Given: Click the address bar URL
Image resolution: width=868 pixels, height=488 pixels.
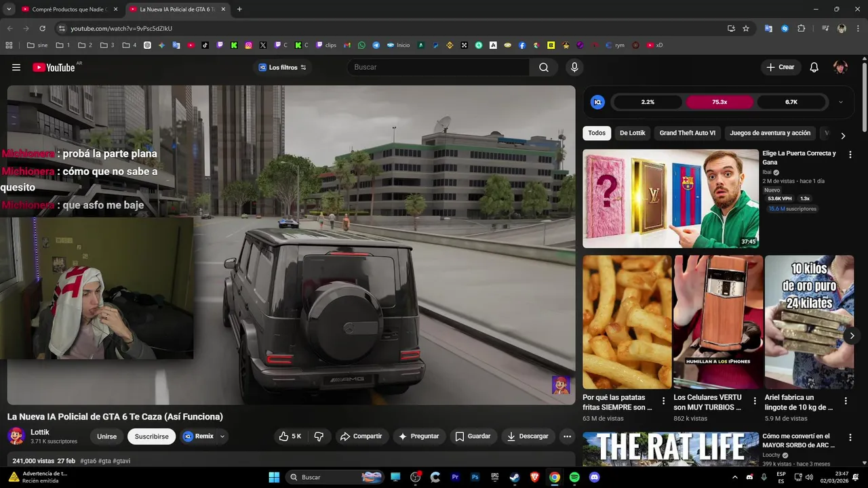Looking at the screenshot, I should click(x=121, y=28).
